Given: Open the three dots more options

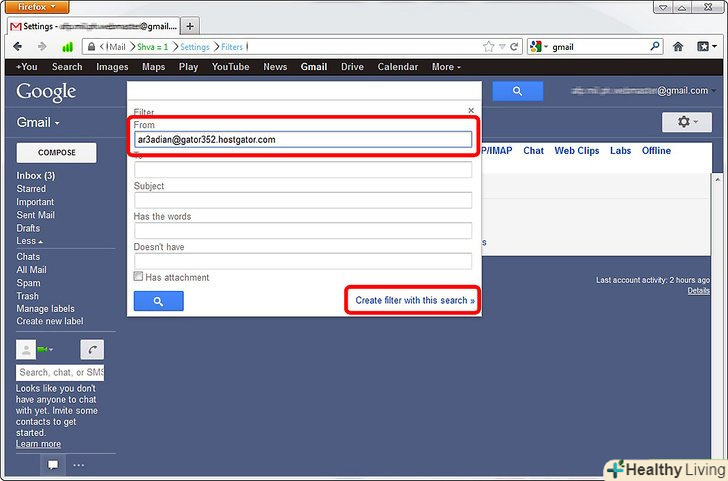Looking at the screenshot, I should [78, 465].
